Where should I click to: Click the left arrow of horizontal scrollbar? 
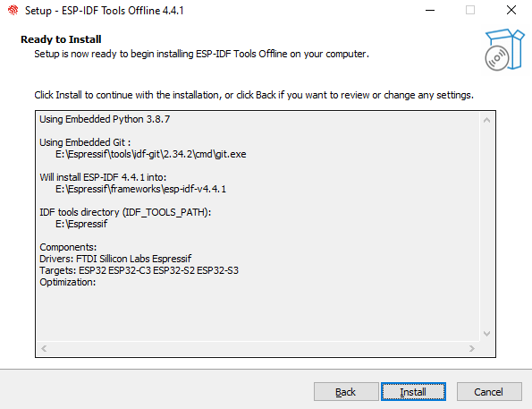tap(44, 348)
